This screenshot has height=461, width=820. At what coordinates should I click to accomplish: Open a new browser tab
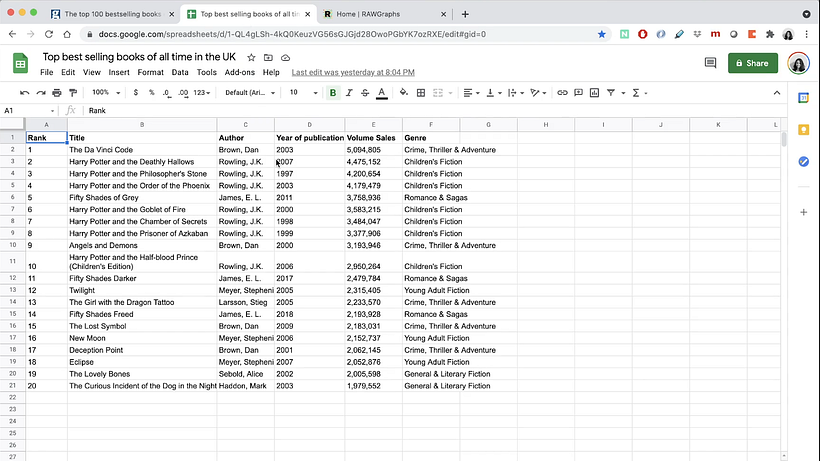click(465, 14)
